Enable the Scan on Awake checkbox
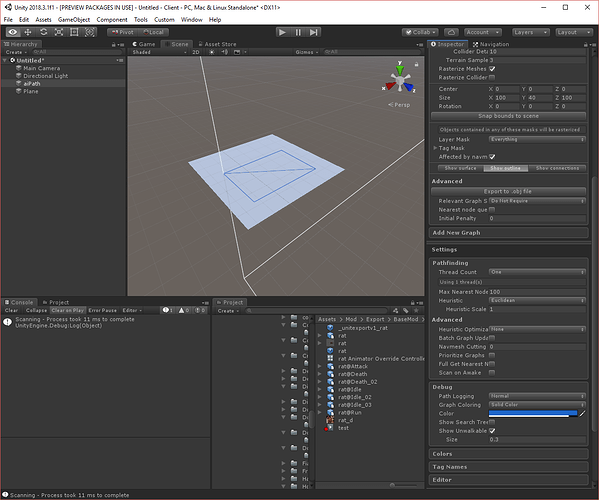The height and width of the screenshot is (500, 599). pyautogui.click(x=492, y=372)
